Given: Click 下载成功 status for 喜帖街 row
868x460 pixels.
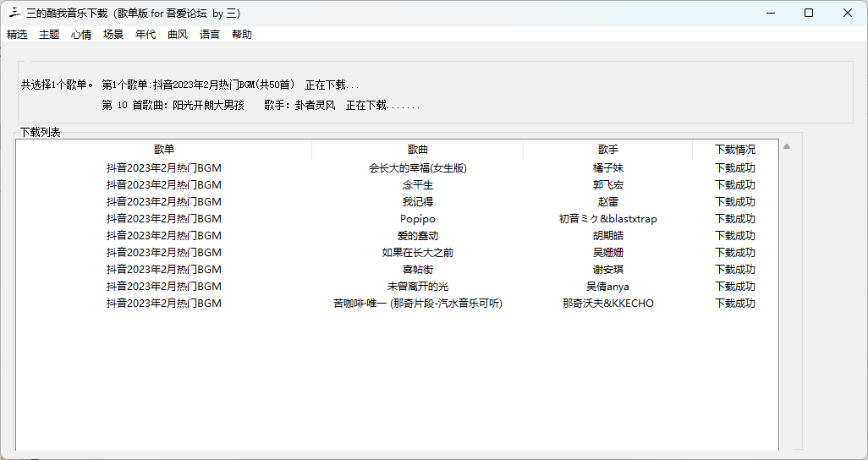Looking at the screenshot, I should pyautogui.click(x=735, y=269).
